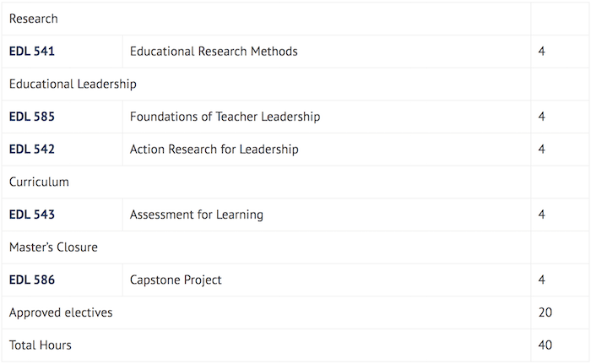Screen dimensions: 591x364
Task: Select the Action Research for Leadership title
Action: (x=214, y=149)
